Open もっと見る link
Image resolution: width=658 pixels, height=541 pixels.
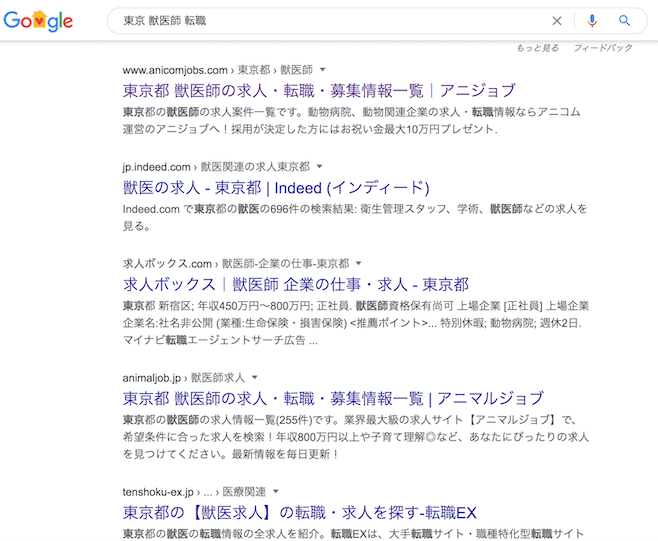[538, 48]
